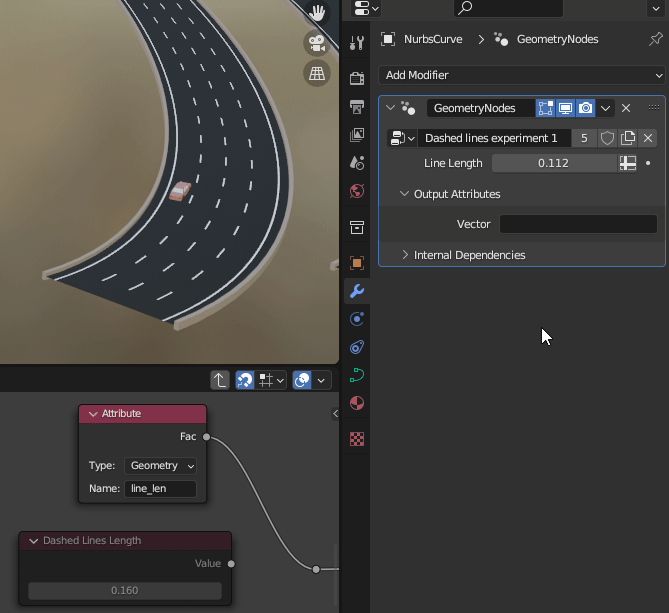Screen dimensions: 669x613
Task: Toggle the camera view gizmo
Action: [317, 44]
